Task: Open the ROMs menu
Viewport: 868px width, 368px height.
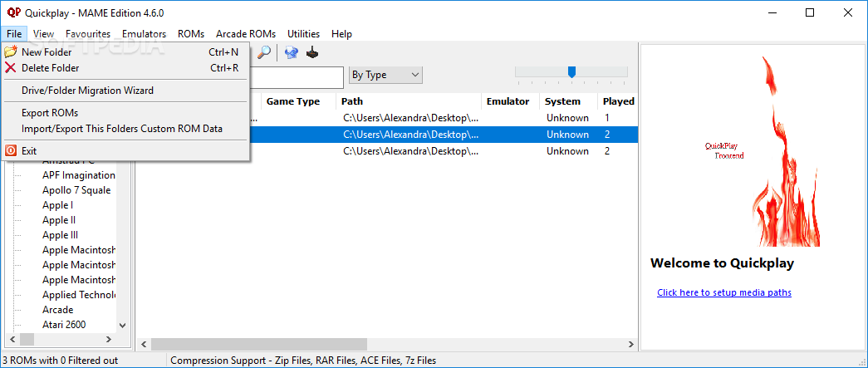Action: (191, 34)
